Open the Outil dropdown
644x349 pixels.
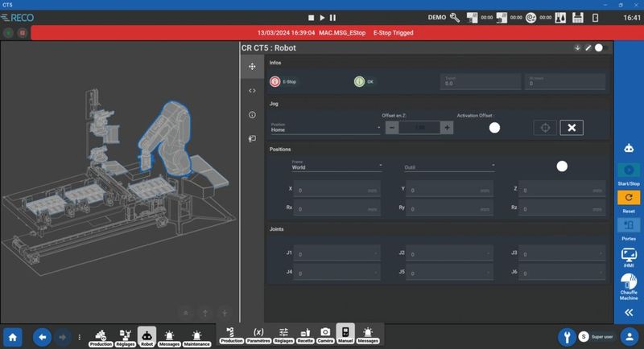coord(448,166)
